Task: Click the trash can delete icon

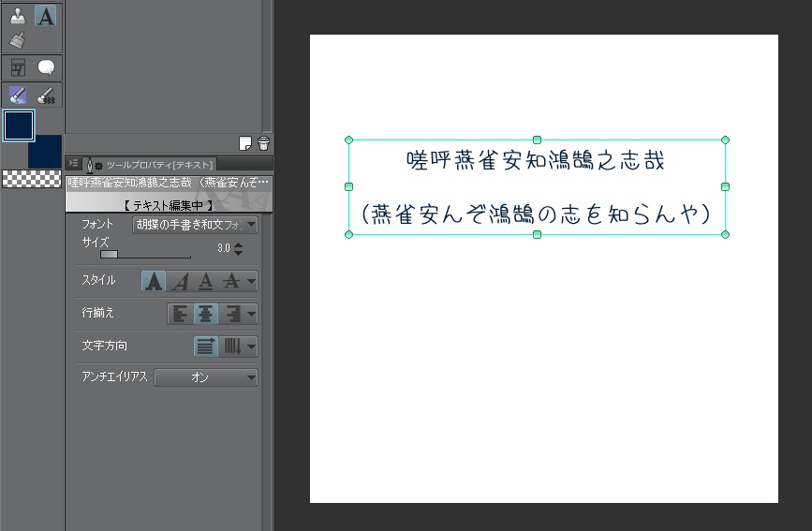Action: coord(263,143)
